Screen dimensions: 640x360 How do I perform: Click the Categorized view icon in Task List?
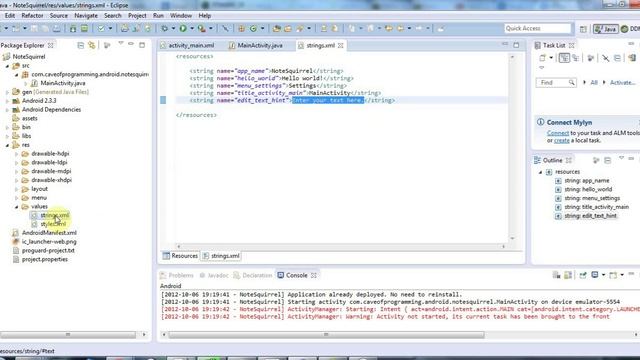pyautogui.click(x=564, y=58)
